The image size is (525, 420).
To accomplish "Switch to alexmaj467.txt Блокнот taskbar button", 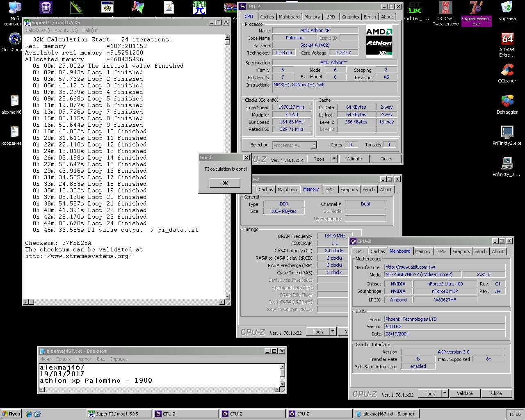I will [386, 414].
